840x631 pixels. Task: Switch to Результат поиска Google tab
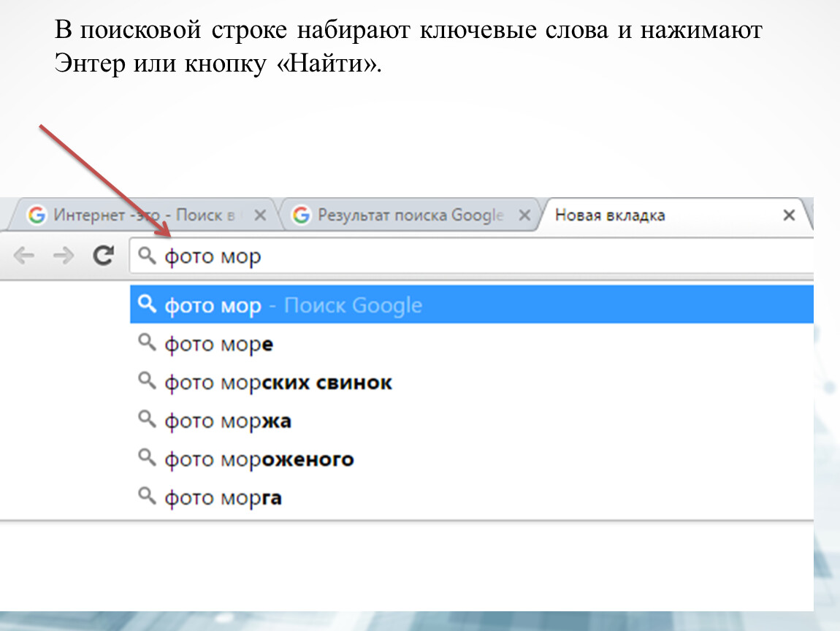pyautogui.click(x=410, y=215)
